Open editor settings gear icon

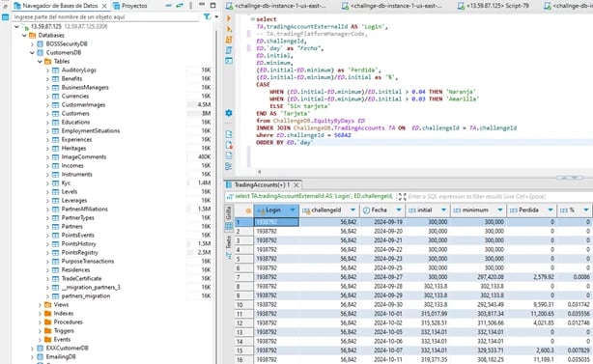(229, 113)
